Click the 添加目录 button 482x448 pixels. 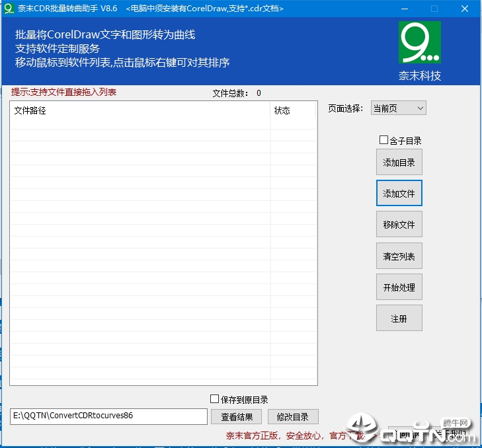399,163
